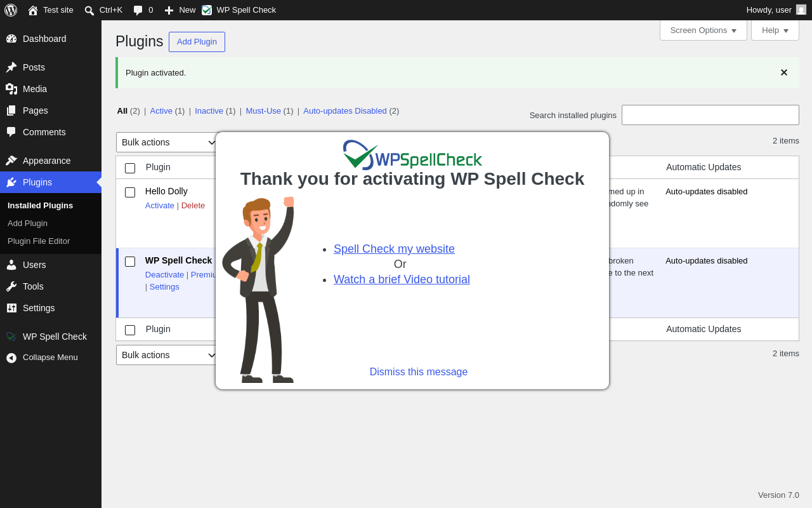Open the search magnifier in admin bar
This screenshot has height=508, width=812.
pyautogui.click(x=89, y=10)
